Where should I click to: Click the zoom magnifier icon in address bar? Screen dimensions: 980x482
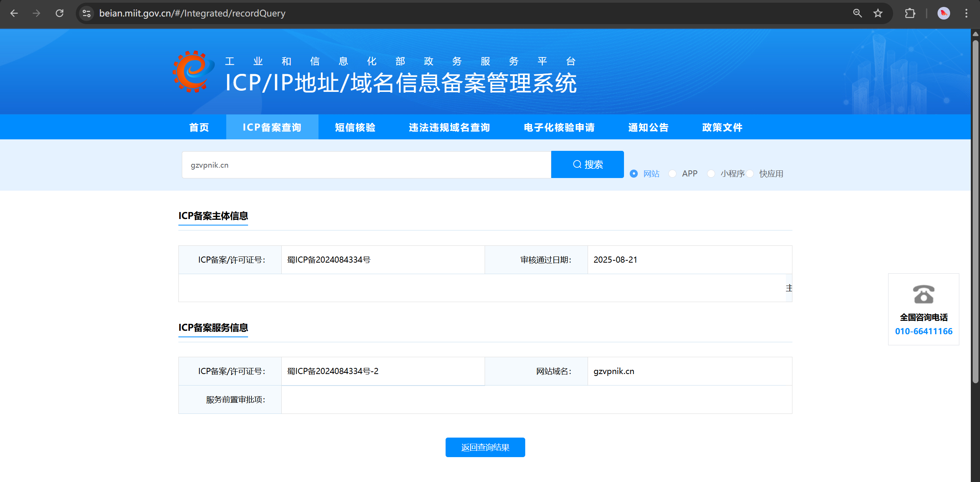[857, 13]
